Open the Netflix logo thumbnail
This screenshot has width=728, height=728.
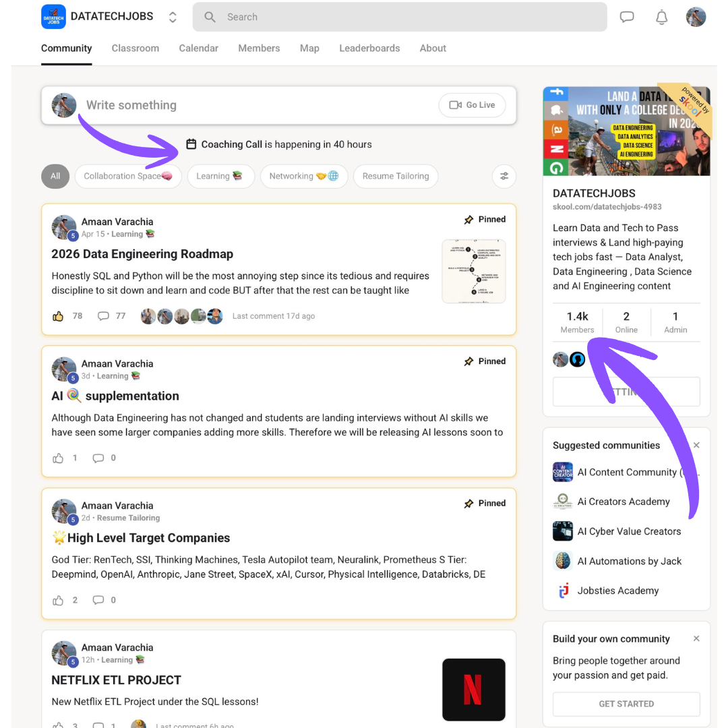coord(474,690)
